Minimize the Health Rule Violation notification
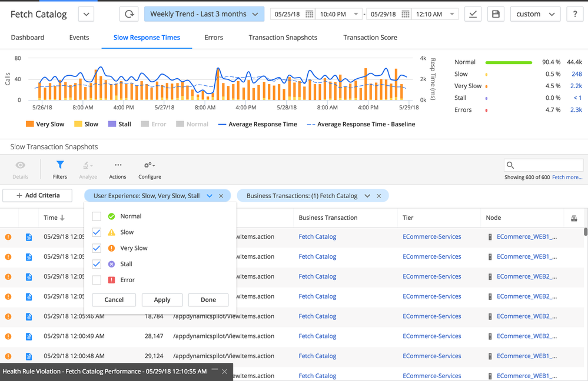 coord(215,370)
